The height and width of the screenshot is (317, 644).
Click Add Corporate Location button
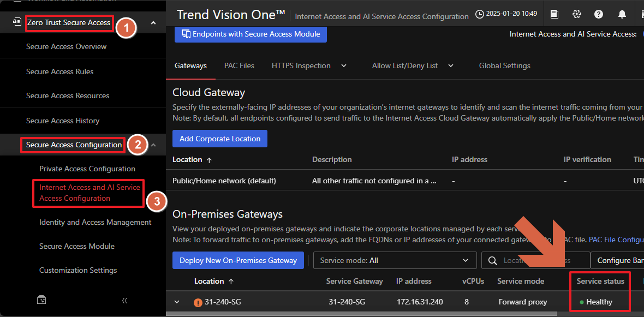tap(220, 139)
